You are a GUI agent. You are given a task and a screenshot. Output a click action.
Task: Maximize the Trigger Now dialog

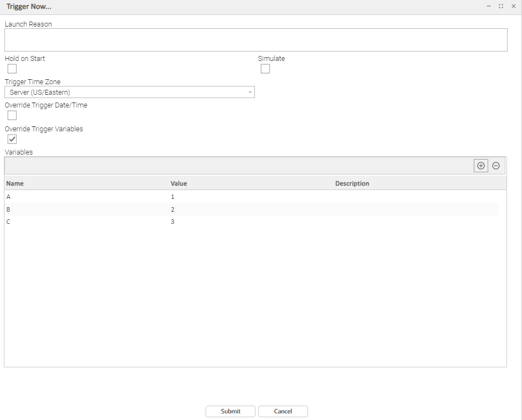pyautogui.click(x=501, y=6)
